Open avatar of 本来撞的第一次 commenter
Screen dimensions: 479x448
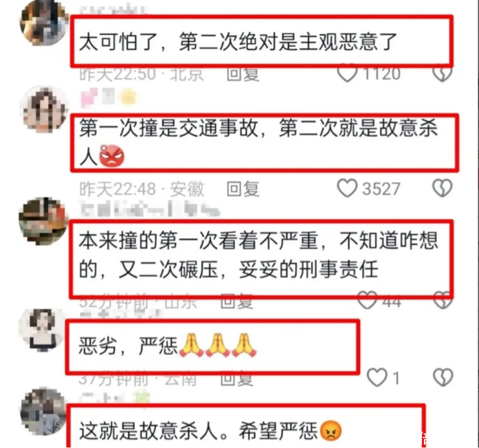click(43, 221)
